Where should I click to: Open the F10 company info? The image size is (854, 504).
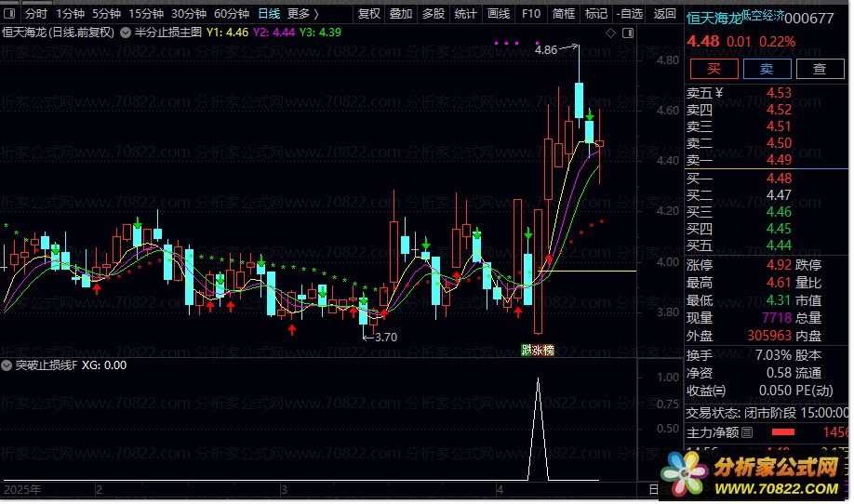[x=531, y=14]
